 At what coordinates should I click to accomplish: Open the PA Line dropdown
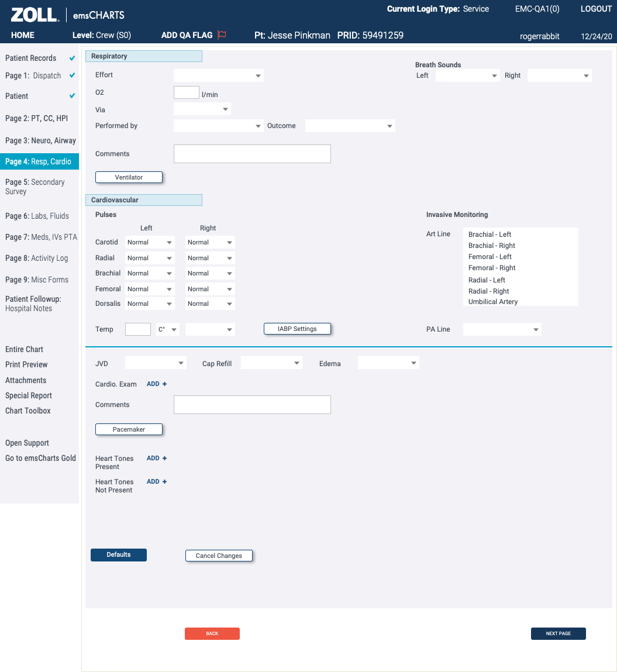pos(502,329)
